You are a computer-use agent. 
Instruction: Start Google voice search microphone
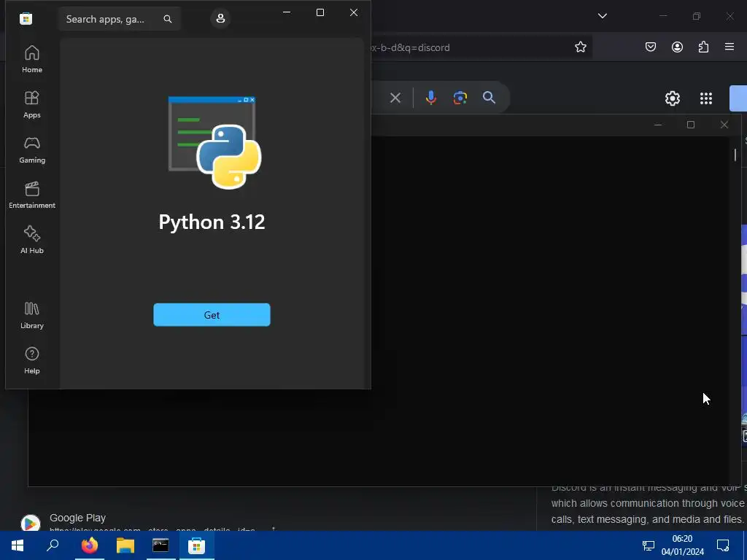pos(430,98)
